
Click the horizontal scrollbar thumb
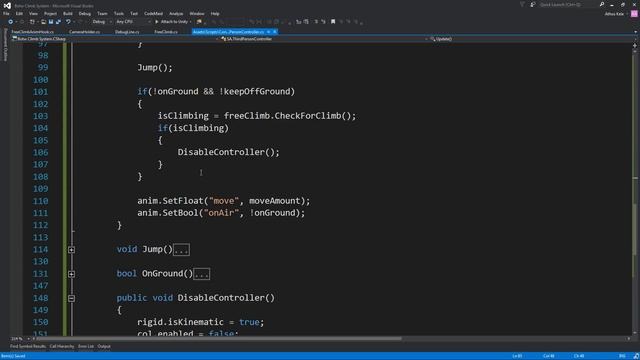(x=218, y=339)
